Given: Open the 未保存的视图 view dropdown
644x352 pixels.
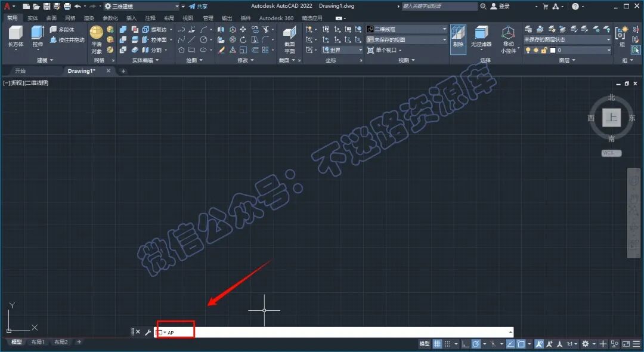Looking at the screenshot, I should pos(406,40).
